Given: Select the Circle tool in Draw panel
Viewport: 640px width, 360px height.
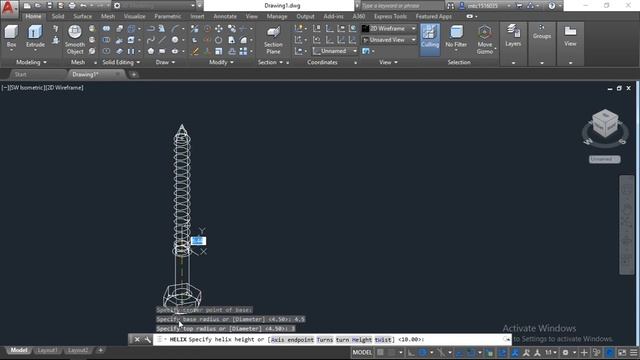Looking at the screenshot, I should pyautogui.click(x=175, y=40).
